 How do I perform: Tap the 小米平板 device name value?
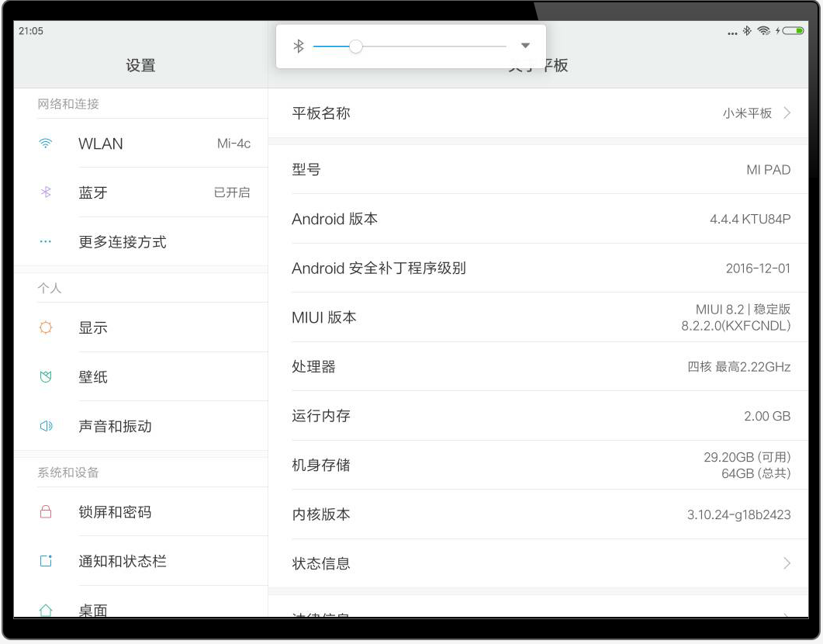pyautogui.click(x=748, y=113)
